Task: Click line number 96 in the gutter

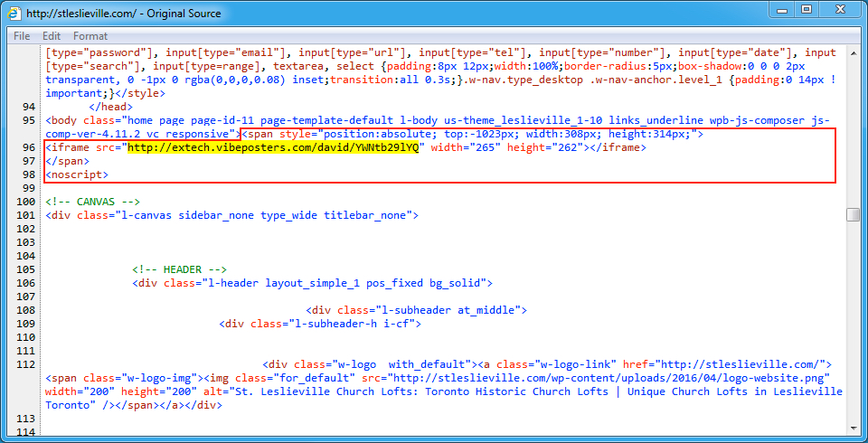Action: 29,147
